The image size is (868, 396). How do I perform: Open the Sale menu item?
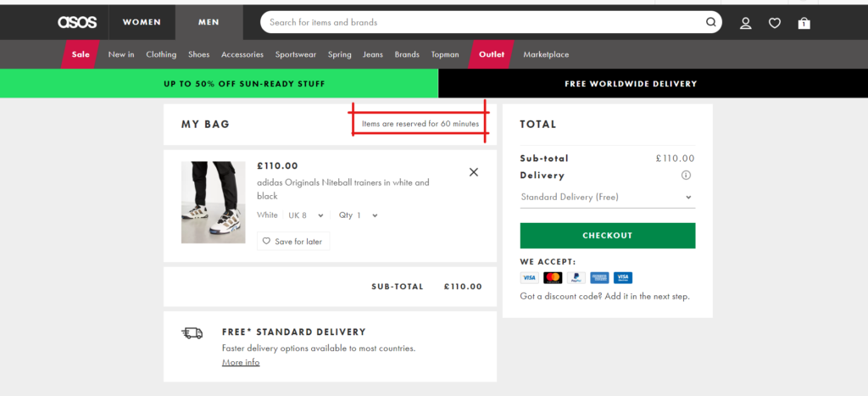pos(81,54)
